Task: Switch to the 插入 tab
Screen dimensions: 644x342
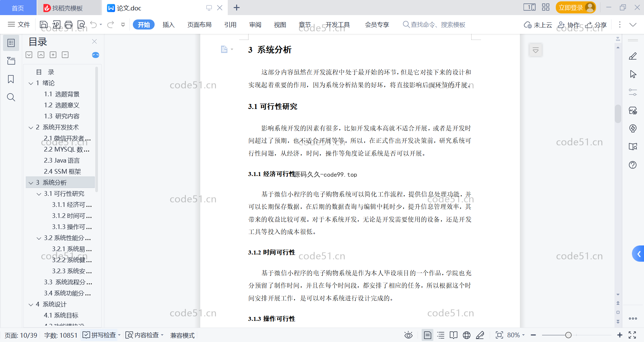Action: click(x=168, y=24)
